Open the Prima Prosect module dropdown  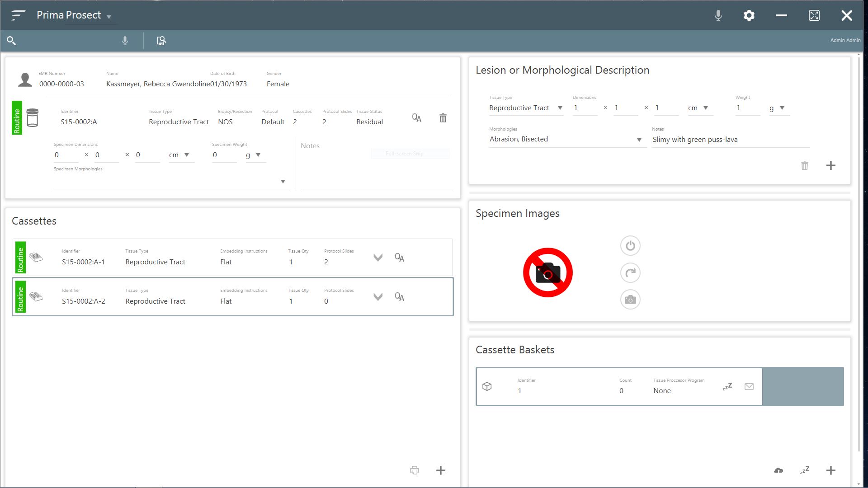click(x=109, y=17)
